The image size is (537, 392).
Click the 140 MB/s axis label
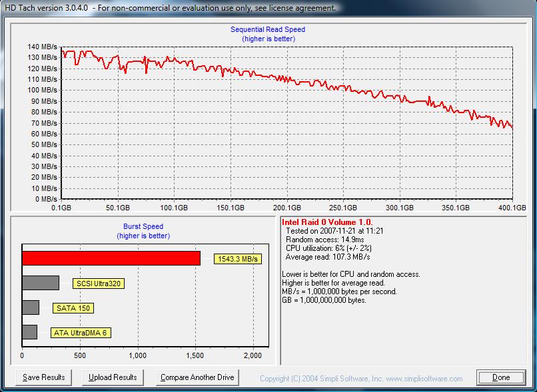click(x=43, y=47)
